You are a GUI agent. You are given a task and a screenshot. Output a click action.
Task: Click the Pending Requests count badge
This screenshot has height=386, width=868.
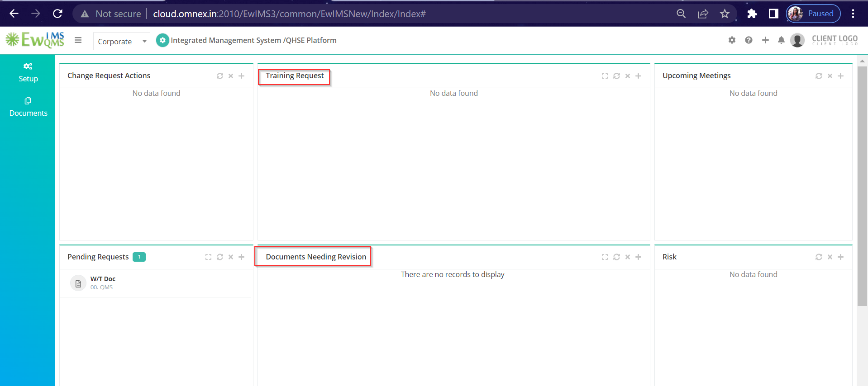[139, 257]
